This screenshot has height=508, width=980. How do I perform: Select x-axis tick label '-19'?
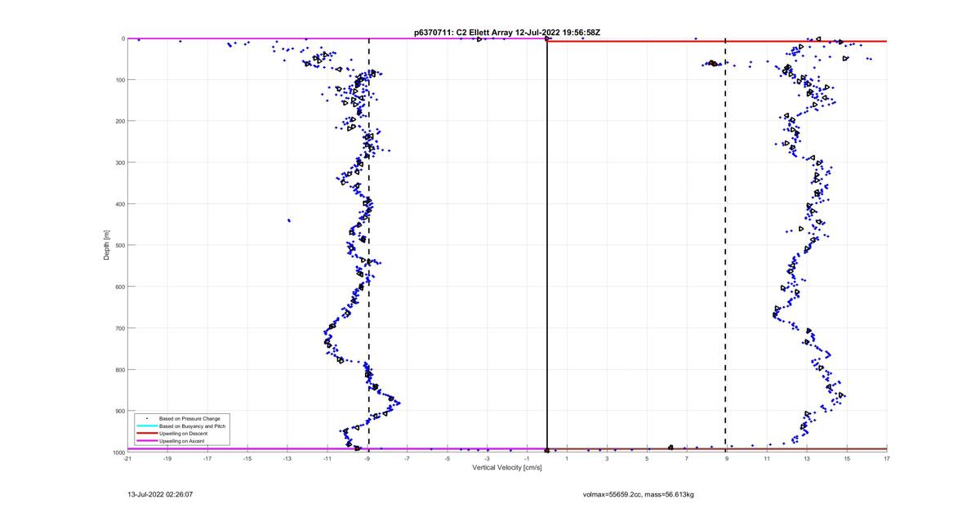(167, 458)
